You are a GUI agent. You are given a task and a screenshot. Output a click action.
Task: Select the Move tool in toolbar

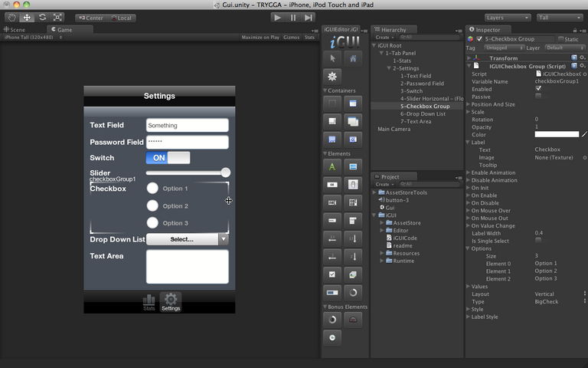pyautogui.click(x=27, y=17)
